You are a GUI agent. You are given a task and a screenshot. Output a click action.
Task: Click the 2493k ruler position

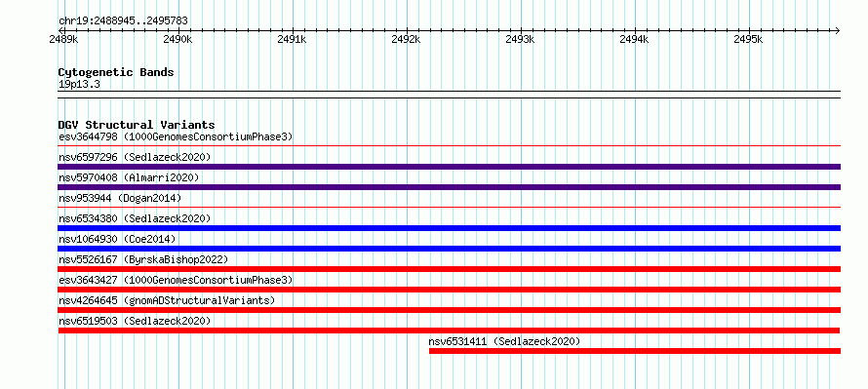tap(521, 39)
